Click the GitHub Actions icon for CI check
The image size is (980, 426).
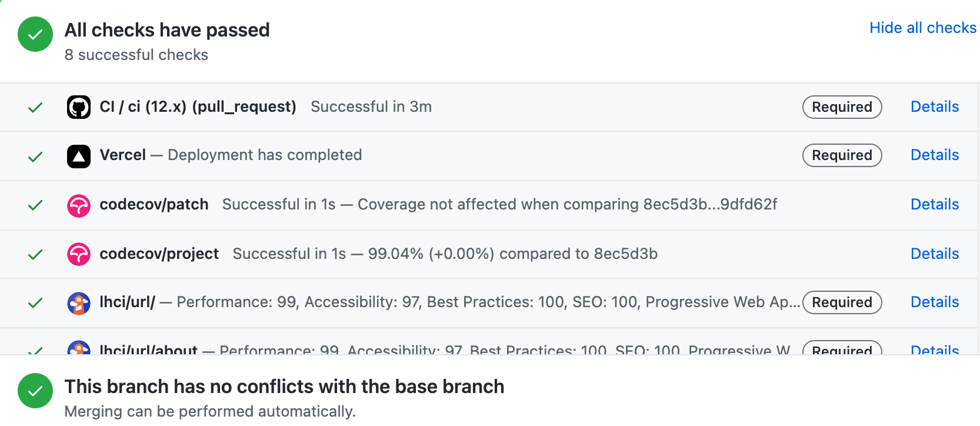point(79,107)
